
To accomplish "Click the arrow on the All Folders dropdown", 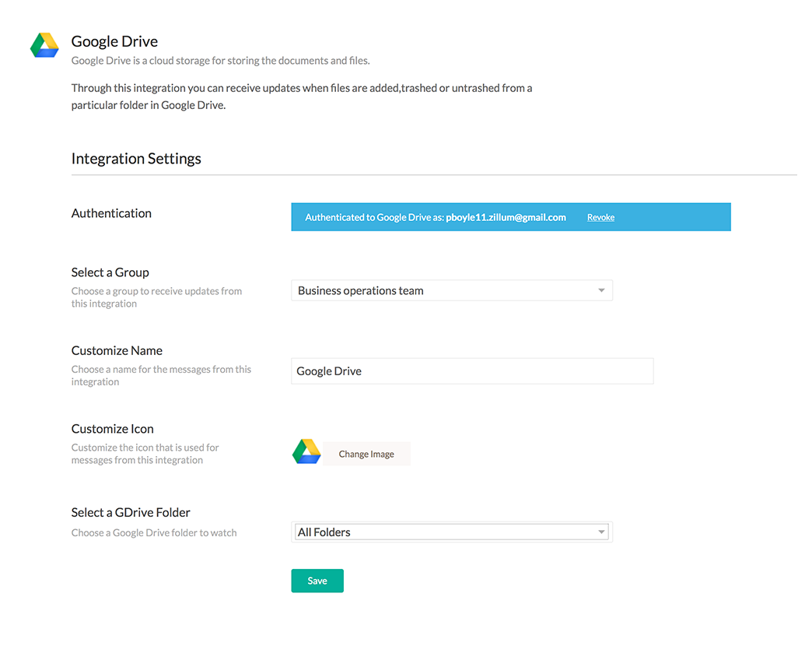I will coord(601,532).
